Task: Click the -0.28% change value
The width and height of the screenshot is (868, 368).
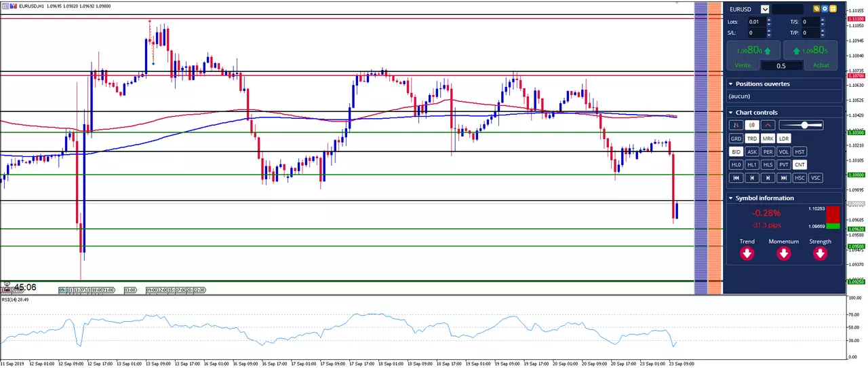Action: (766, 213)
